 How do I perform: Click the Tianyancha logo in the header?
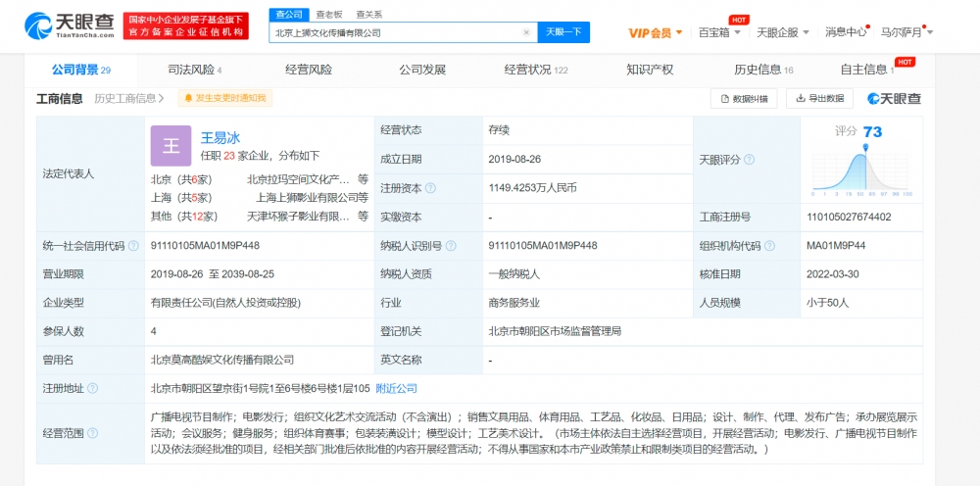point(70,25)
